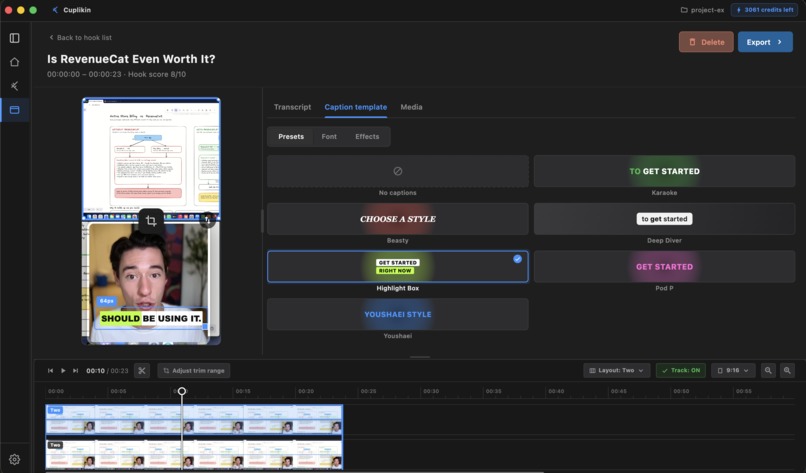Click the crop icon on video preview
Image resolution: width=806 pixels, height=473 pixels.
click(x=151, y=221)
